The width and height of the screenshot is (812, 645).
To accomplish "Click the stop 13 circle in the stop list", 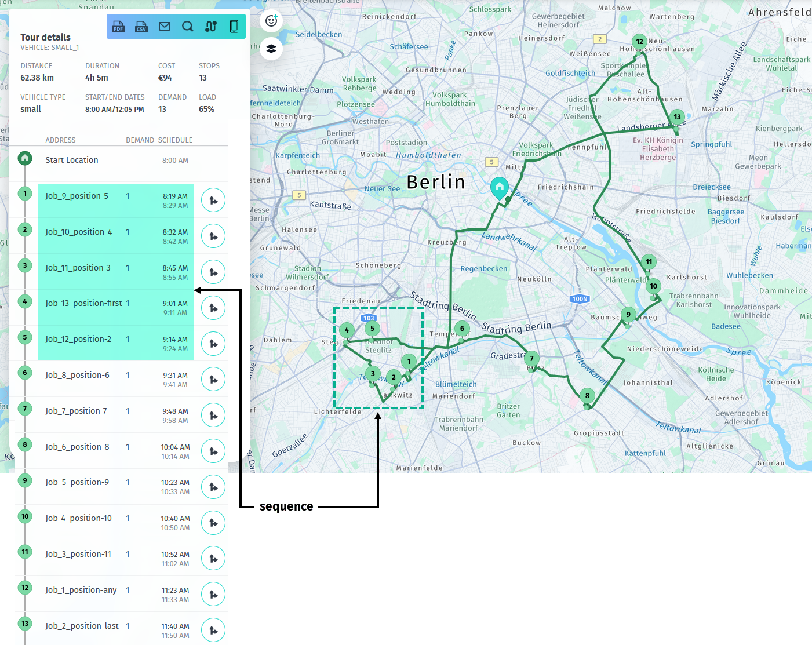I will [x=25, y=624].
